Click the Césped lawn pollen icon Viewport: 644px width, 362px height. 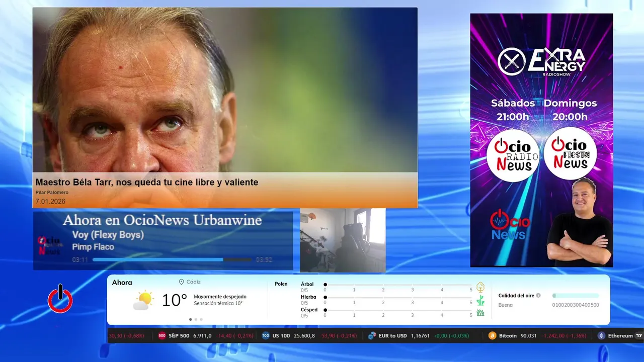tap(480, 313)
